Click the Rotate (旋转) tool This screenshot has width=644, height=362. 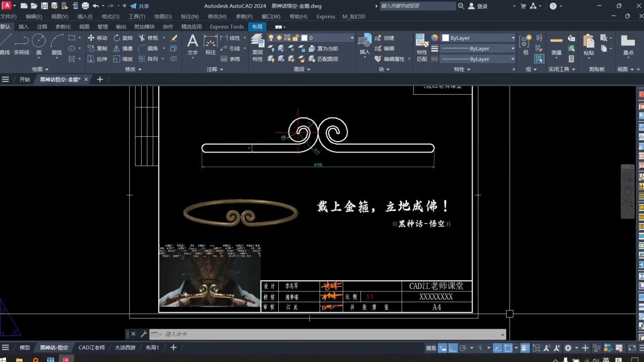(x=123, y=38)
